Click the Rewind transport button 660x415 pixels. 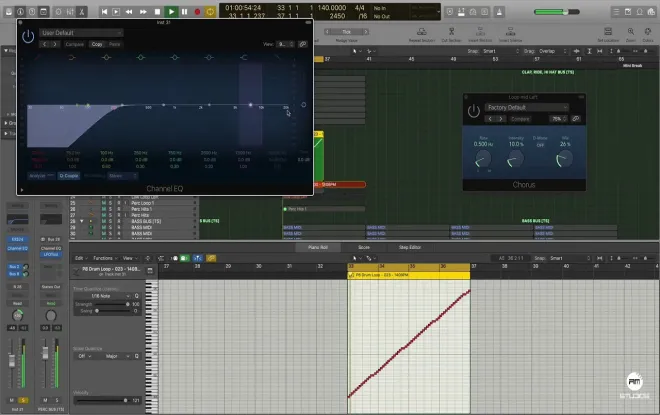pos(129,12)
